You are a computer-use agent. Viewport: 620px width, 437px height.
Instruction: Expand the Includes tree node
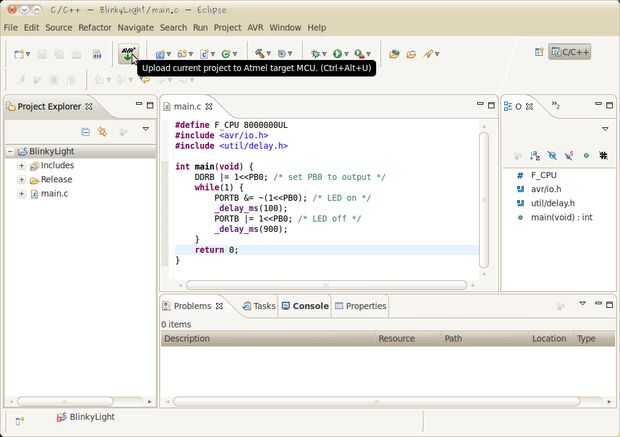pyautogui.click(x=21, y=165)
